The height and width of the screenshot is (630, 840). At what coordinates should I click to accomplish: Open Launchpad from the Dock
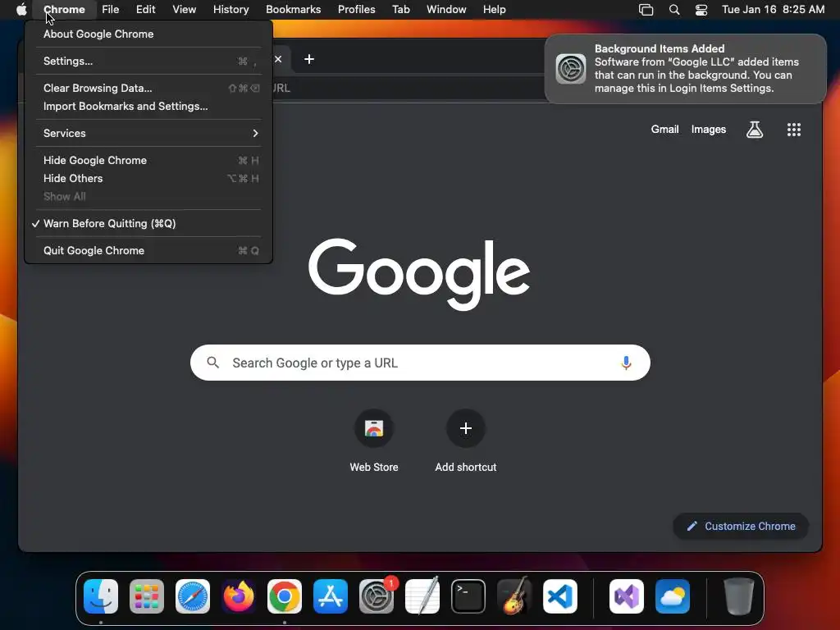pos(147,596)
